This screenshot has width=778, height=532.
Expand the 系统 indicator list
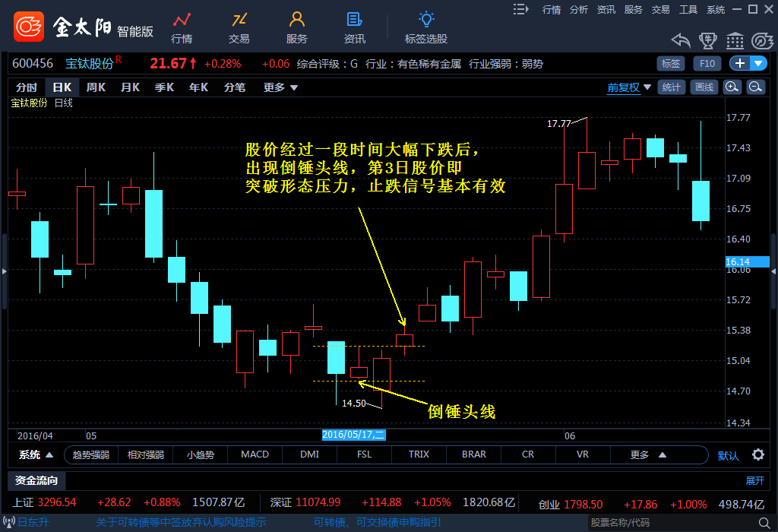(36, 455)
